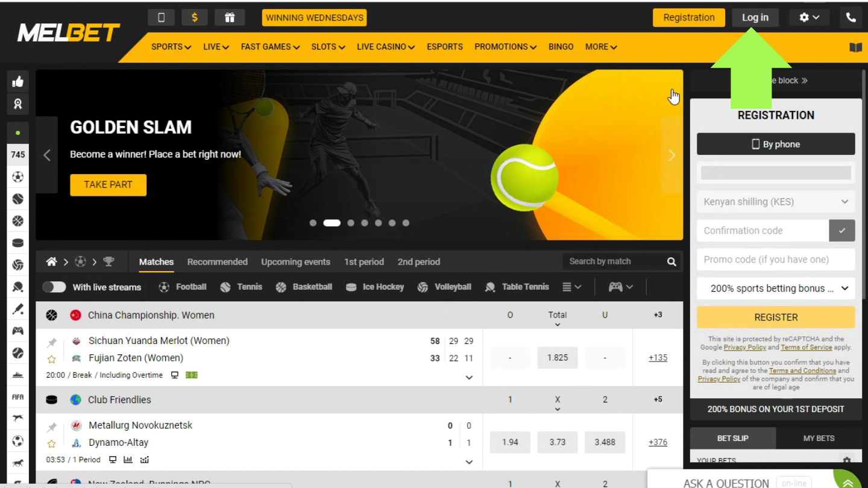Switch to the Upcoming events tab
This screenshot has width=868, height=488.
coord(295,261)
